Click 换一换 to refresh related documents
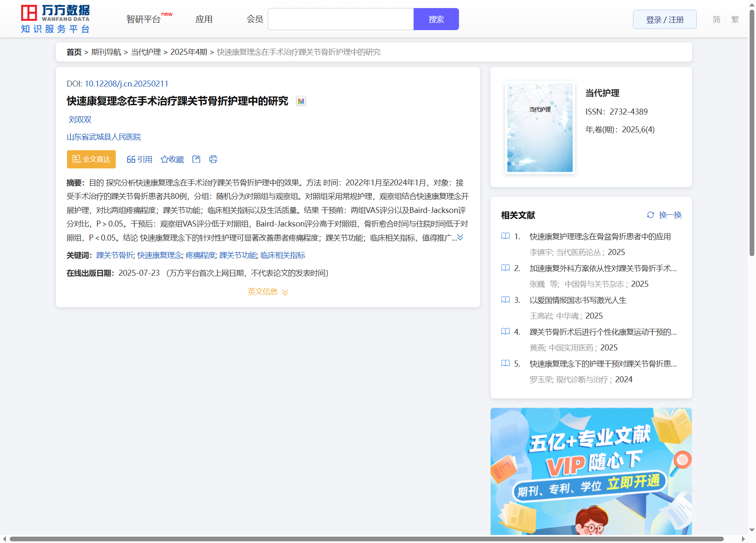 (670, 215)
